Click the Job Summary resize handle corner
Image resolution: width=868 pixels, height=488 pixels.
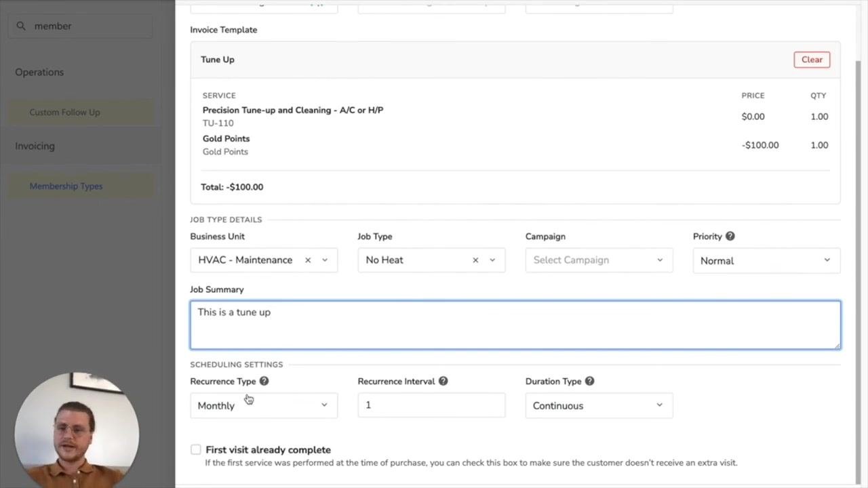tap(837, 346)
